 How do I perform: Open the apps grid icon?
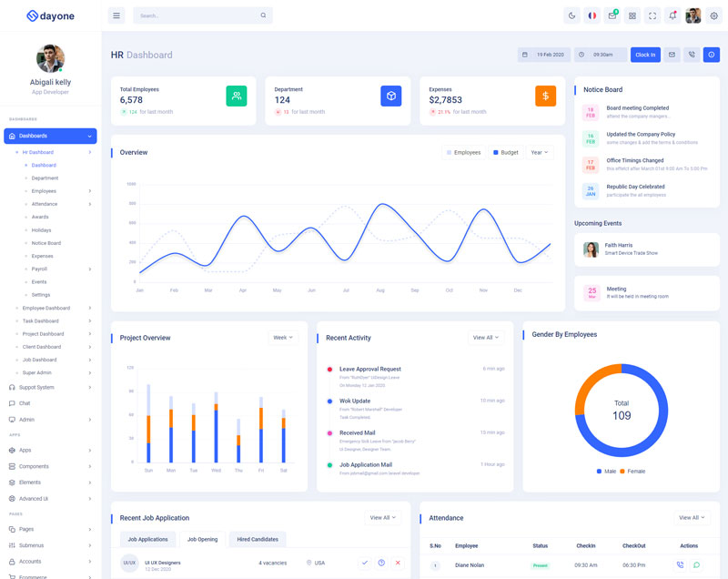(x=632, y=15)
